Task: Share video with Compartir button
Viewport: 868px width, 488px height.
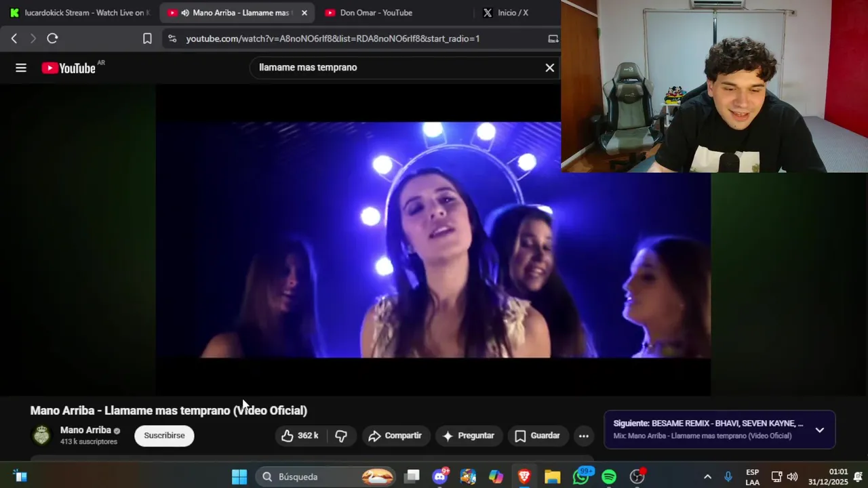Action: pyautogui.click(x=395, y=436)
